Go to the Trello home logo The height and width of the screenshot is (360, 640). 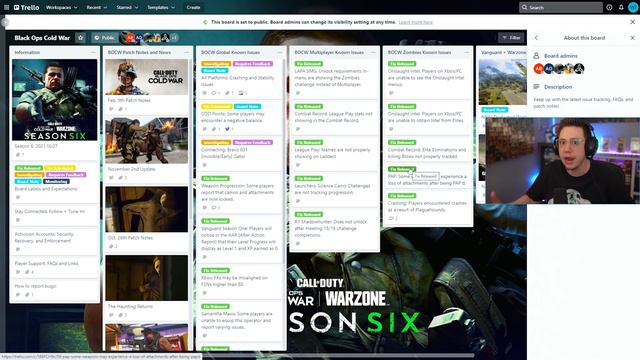pyautogui.click(x=27, y=7)
